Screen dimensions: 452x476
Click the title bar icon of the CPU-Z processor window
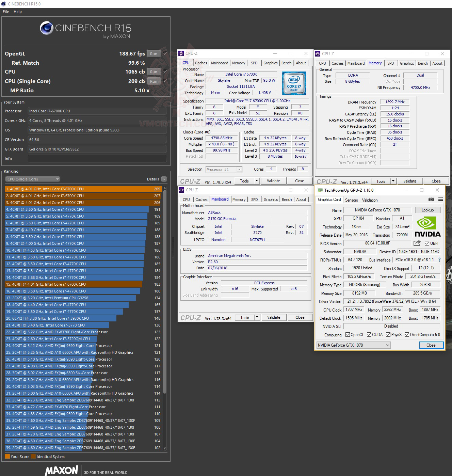[x=181, y=53]
